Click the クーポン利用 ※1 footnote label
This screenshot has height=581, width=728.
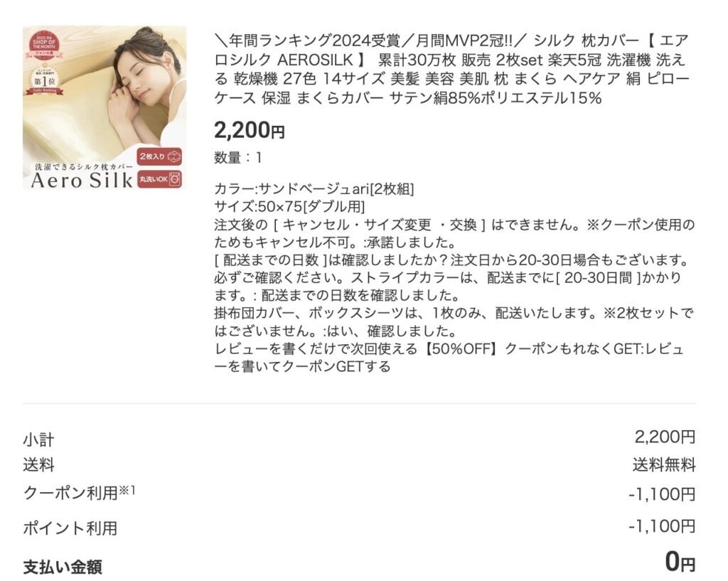pyautogui.click(x=79, y=493)
